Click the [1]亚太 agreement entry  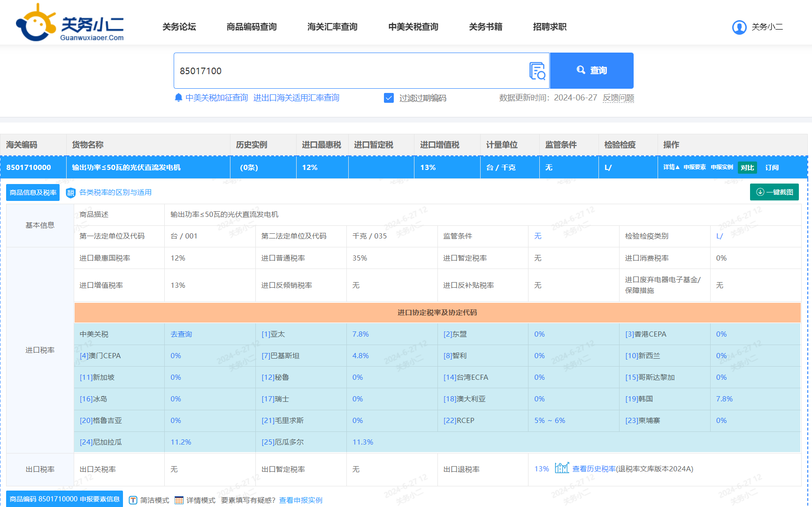(273, 334)
